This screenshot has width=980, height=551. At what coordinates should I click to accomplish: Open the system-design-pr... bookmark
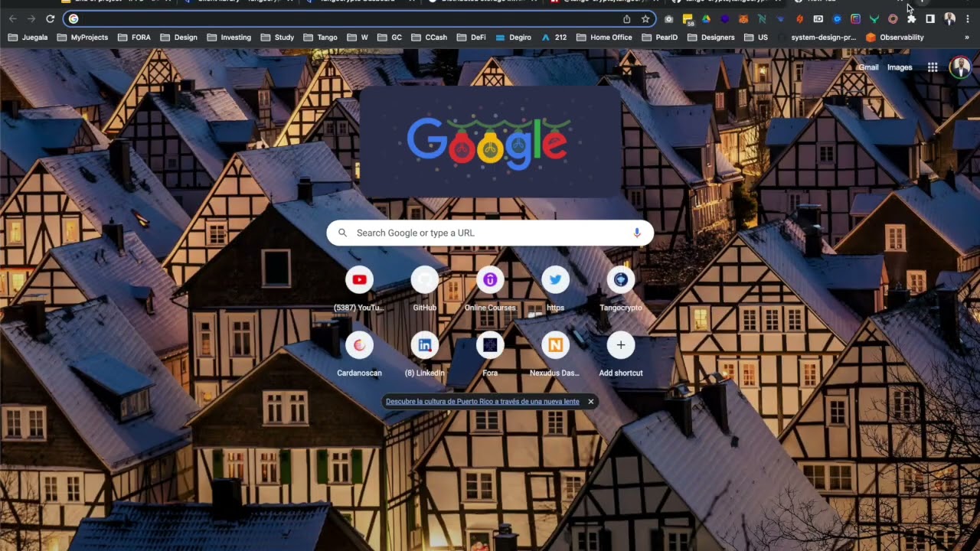coord(818,37)
